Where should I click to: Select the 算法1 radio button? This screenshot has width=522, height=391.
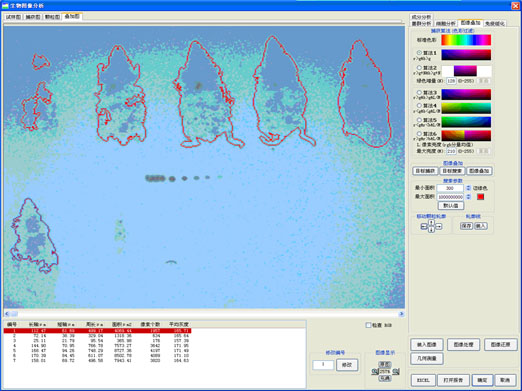[x=419, y=53]
